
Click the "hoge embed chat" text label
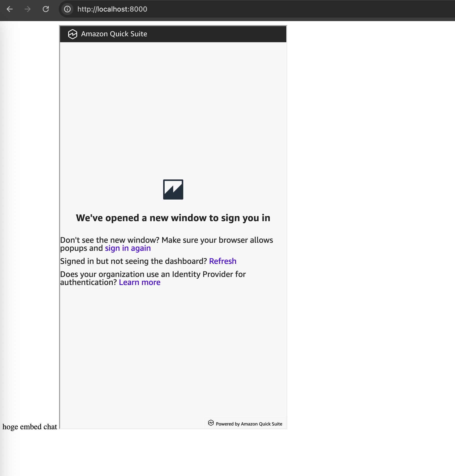[x=30, y=427]
